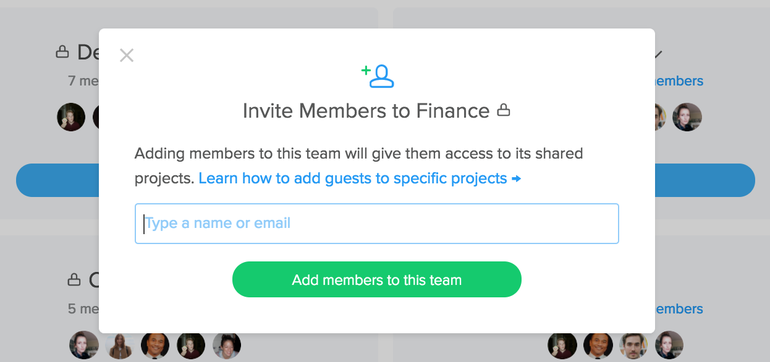Focus the name or email field
Screen dimensions: 770x362
click(x=377, y=223)
